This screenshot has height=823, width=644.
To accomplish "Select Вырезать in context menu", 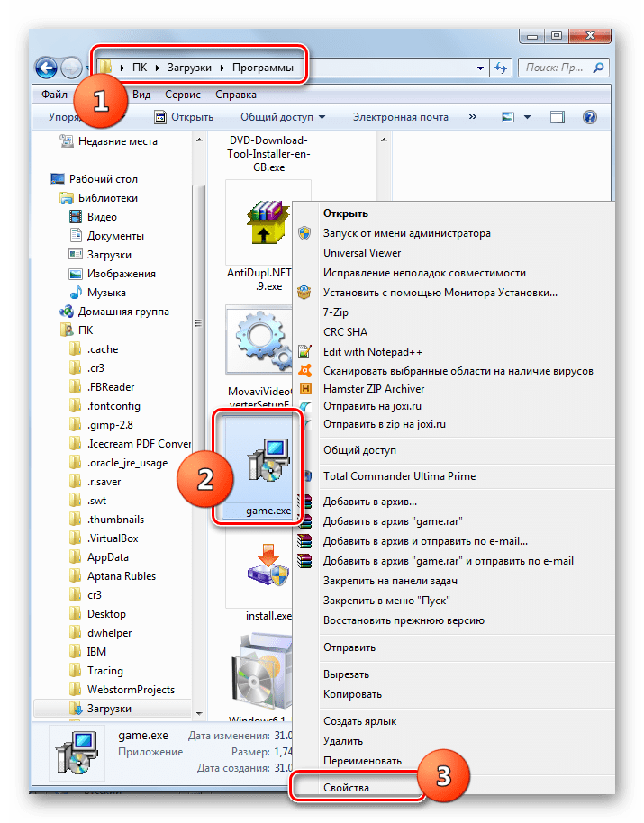I will 346,674.
